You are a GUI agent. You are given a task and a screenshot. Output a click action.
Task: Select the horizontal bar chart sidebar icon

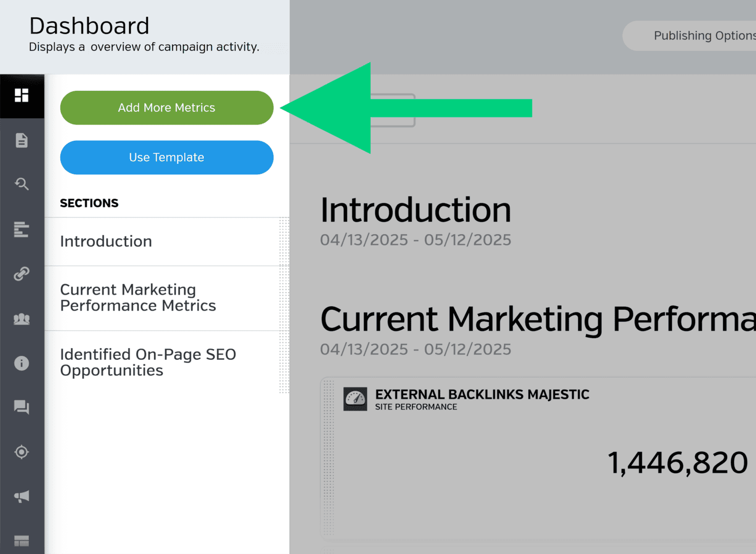point(22,229)
